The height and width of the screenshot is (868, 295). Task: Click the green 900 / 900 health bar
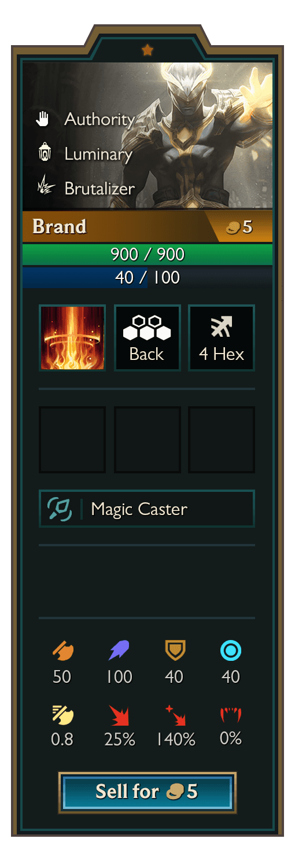point(147,254)
